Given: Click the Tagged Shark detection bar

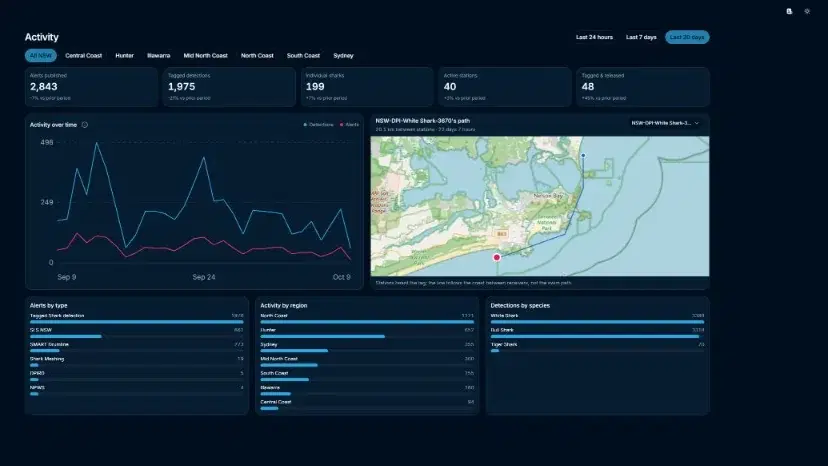Looking at the screenshot, I should click(137, 322).
